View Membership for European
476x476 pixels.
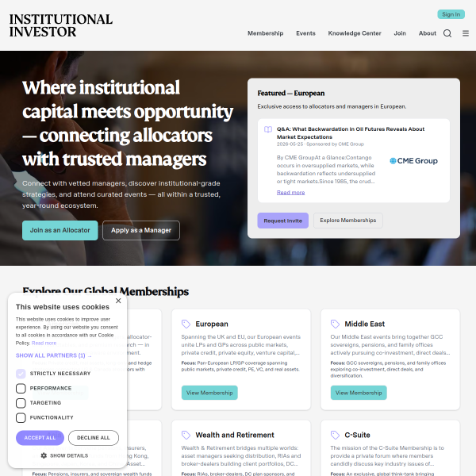point(209,393)
